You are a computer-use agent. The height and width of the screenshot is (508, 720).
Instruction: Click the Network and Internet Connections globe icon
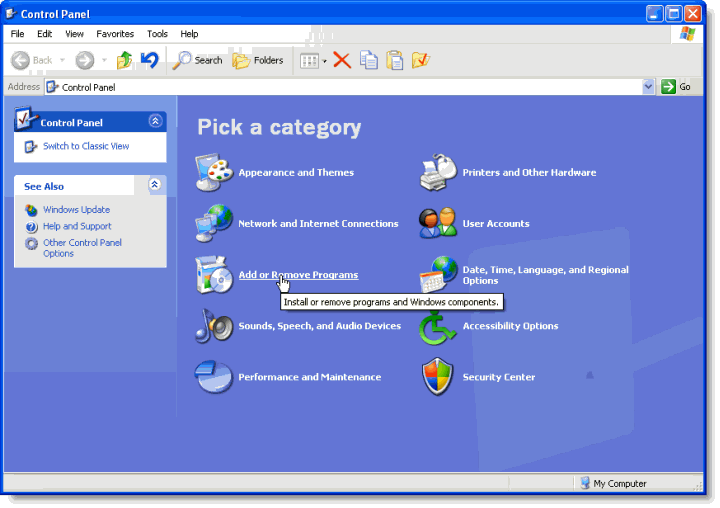click(x=214, y=224)
